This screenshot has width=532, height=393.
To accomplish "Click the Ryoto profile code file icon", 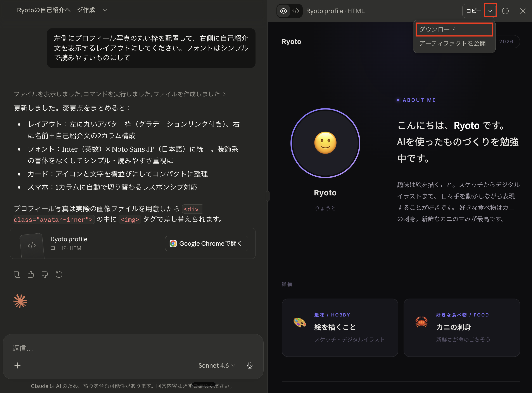I will click(x=32, y=245).
